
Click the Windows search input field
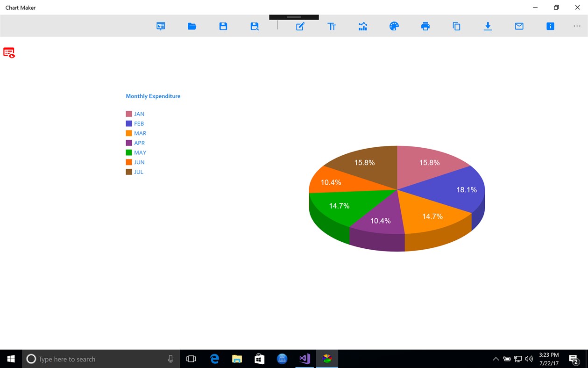point(93,359)
